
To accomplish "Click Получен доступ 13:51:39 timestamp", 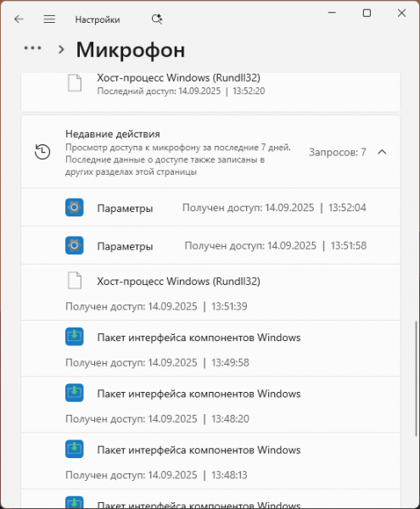I will coord(156,306).
